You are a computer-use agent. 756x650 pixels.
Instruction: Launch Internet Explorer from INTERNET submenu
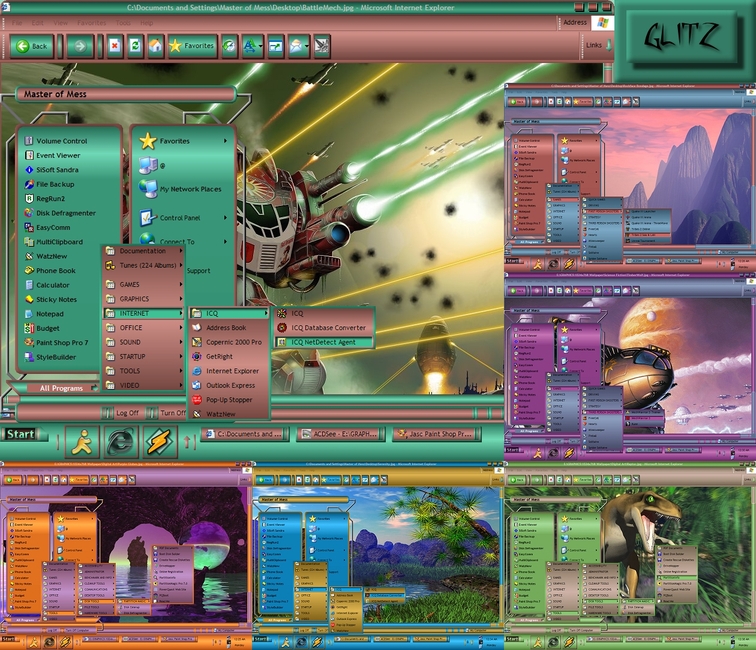coord(229,371)
